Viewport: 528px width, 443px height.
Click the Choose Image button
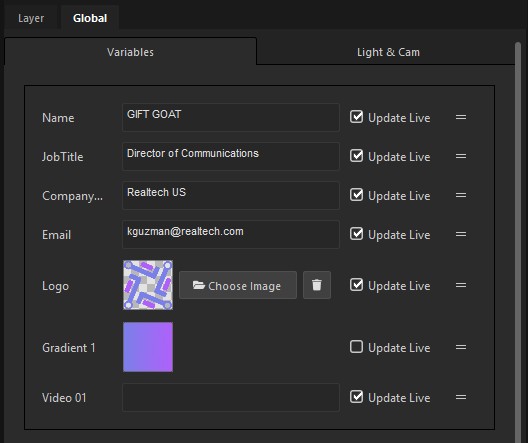(x=238, y=285)
